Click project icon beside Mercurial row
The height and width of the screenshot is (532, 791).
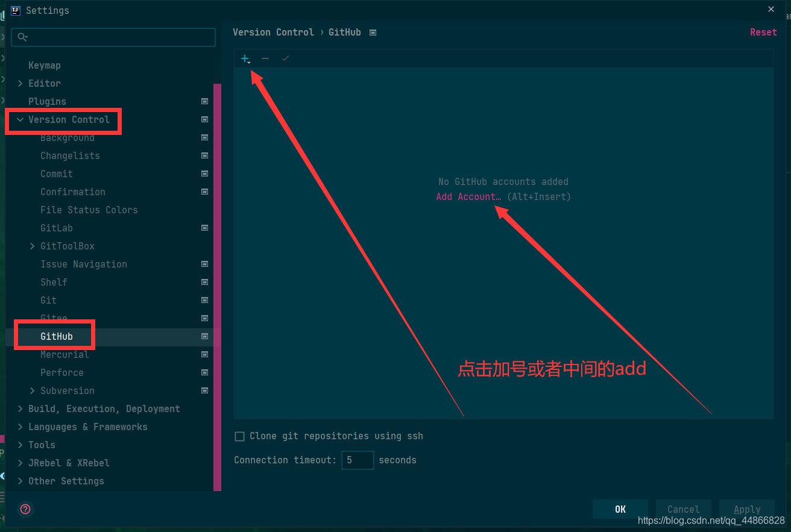[x=204, y=354]
